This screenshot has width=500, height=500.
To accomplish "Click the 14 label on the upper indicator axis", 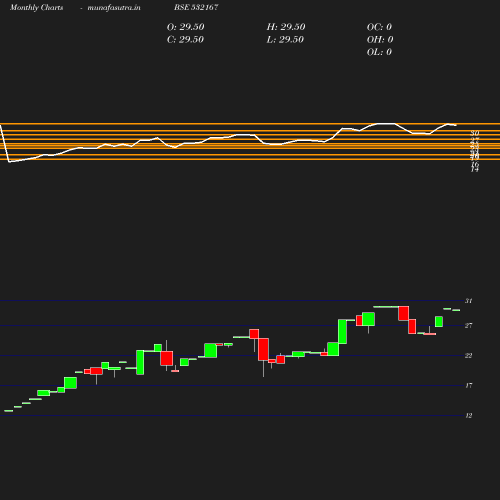I will [475, 170].
